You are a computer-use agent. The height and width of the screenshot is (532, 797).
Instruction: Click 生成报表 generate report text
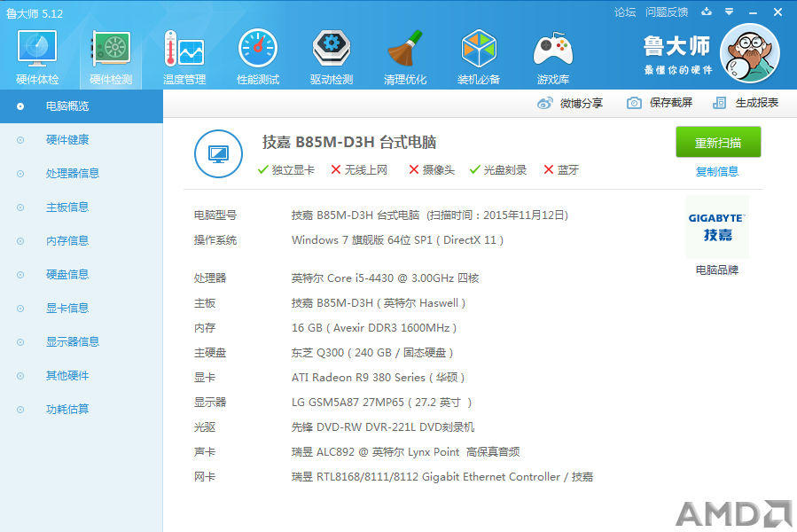[756, 103]
